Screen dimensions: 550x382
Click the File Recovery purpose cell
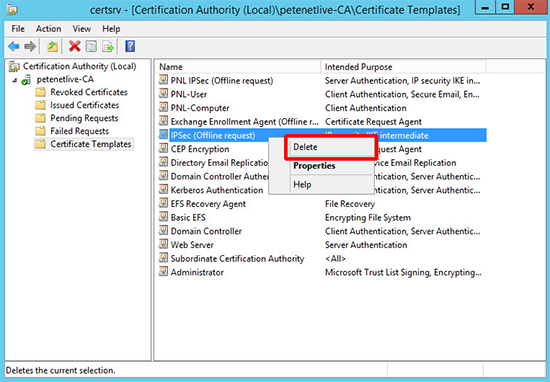pyautogui.click(x=350, y=203)
